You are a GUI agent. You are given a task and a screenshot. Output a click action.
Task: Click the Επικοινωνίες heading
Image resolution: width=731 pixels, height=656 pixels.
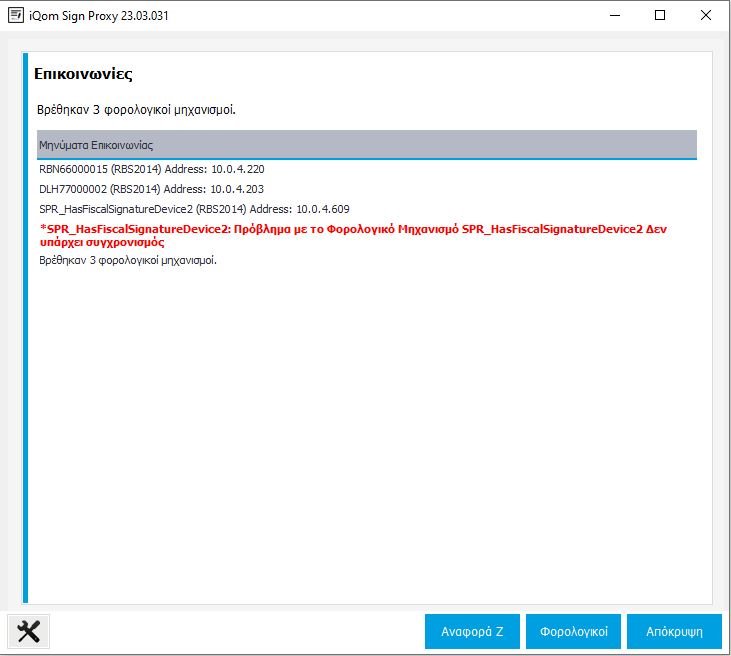click(x=84, y=74)
